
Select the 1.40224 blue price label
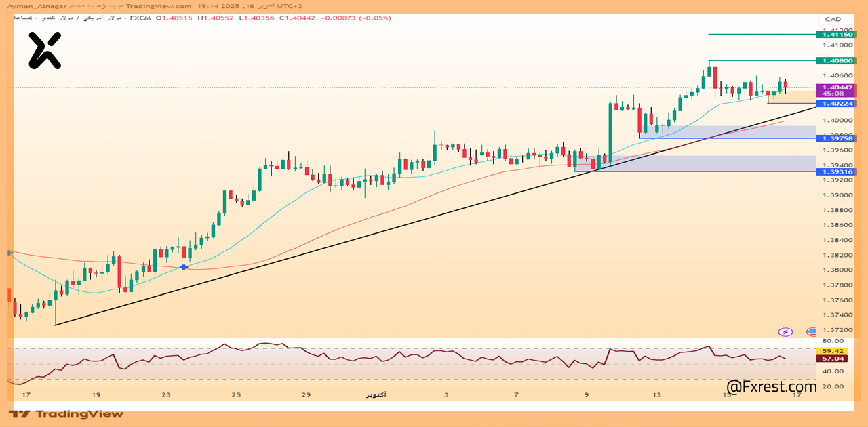pyautogui.click(x=837, y=103)
